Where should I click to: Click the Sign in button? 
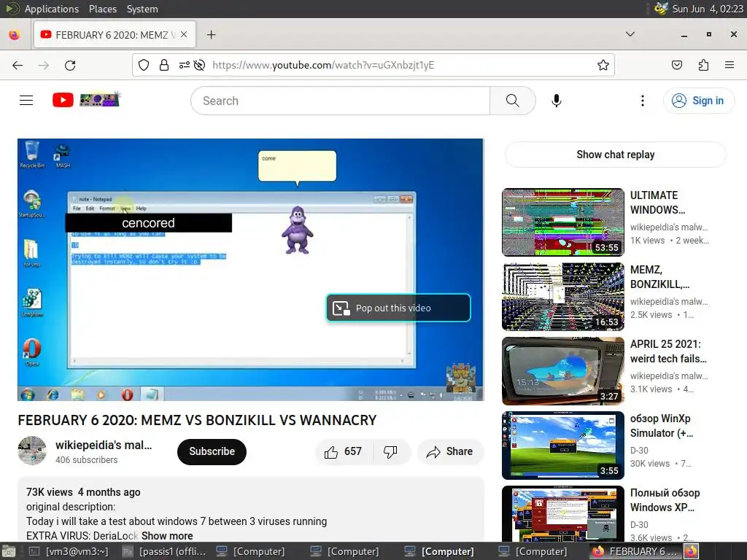tap(698, 101)
